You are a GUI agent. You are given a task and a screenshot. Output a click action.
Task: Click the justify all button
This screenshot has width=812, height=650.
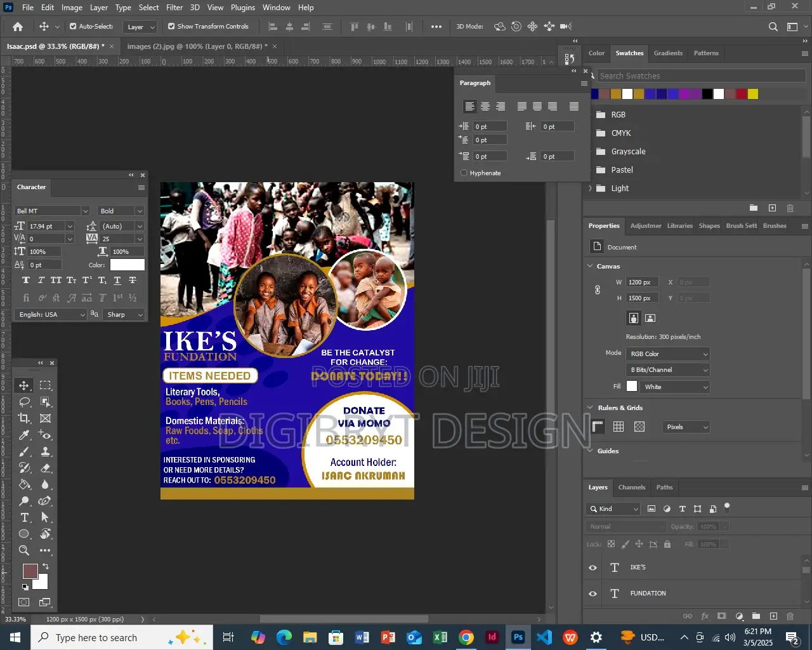pyautogui.click(x=574, y=106)
